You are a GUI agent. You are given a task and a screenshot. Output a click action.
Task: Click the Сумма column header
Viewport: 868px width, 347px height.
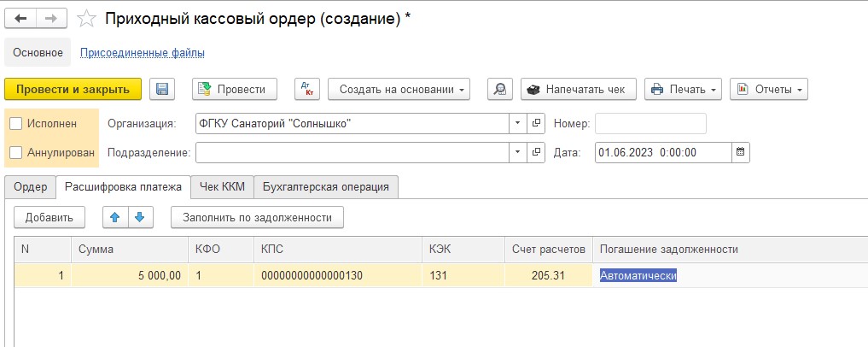tap(130, 250)
